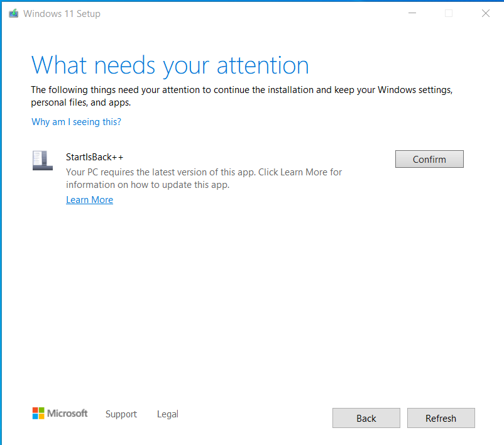Image resolution: width=504 pixels, height=445 pixels.
Task: Close the Windows 11 Setup window
Action: pyautogui.click(x=486, y=13)
